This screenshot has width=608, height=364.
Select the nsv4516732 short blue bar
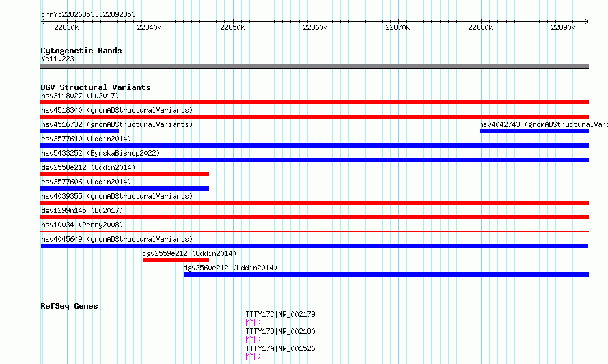[x=79, y=131]
